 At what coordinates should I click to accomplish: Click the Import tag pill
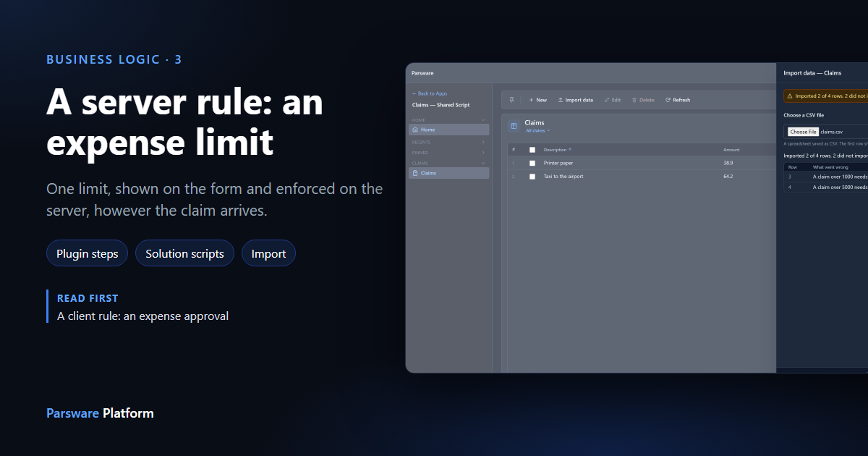pyautogui.click(x=268, y=253)
